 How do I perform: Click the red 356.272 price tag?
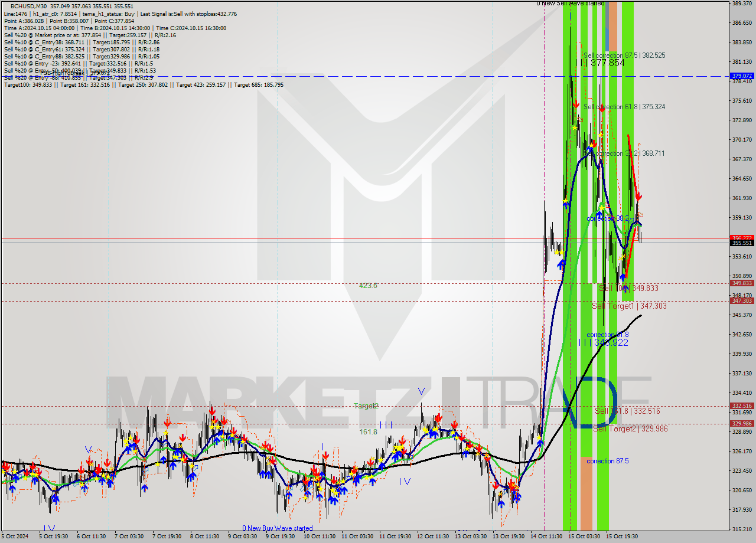(x=742, y=238)
